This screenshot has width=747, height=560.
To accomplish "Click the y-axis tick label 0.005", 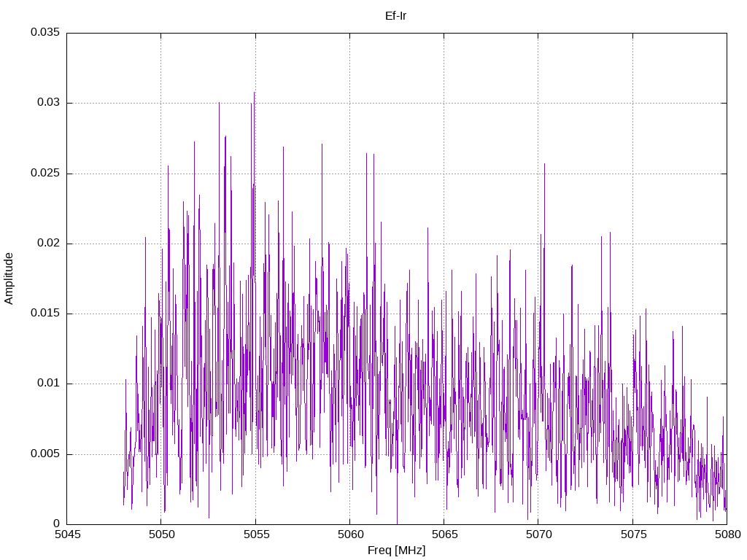I will click(x=45, y=454).
